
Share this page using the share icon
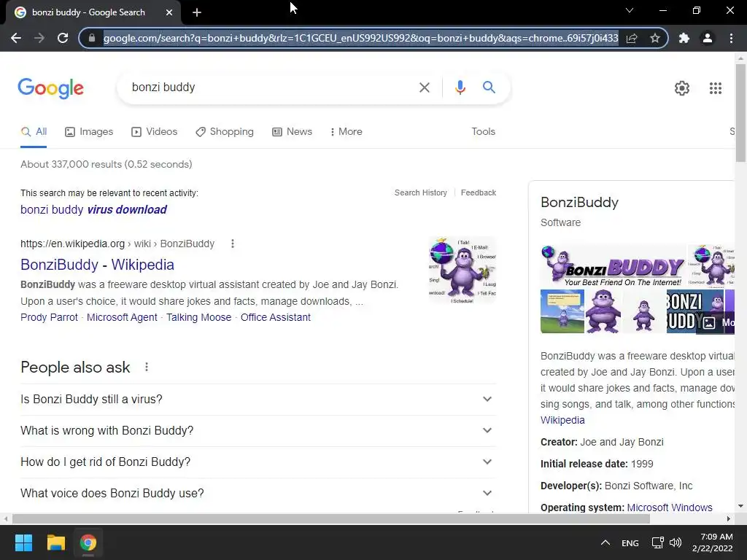click(632, 38)
